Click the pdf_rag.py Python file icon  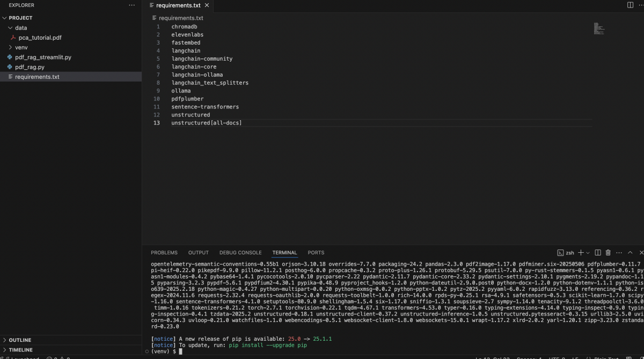pyautogui.click(x=10, y=67)
